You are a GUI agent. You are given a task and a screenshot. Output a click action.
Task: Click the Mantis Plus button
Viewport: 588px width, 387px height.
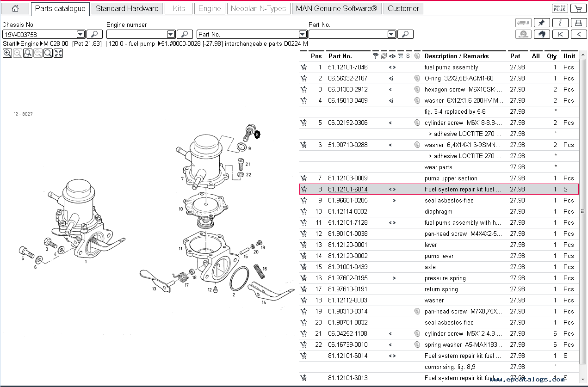pos(560,8)
